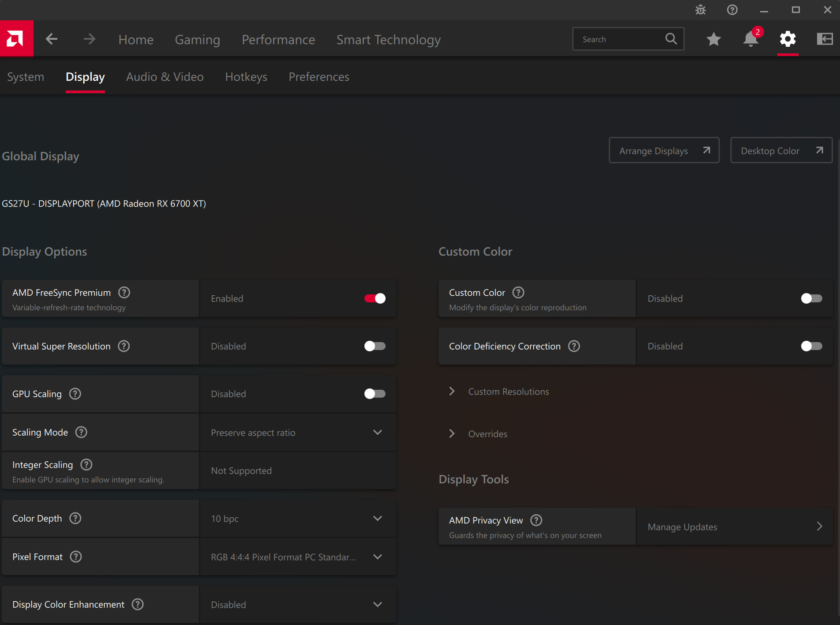This screenshot has height=625, width=840.
Task: Show help for Integer Scaling
Action: [86, 464]
